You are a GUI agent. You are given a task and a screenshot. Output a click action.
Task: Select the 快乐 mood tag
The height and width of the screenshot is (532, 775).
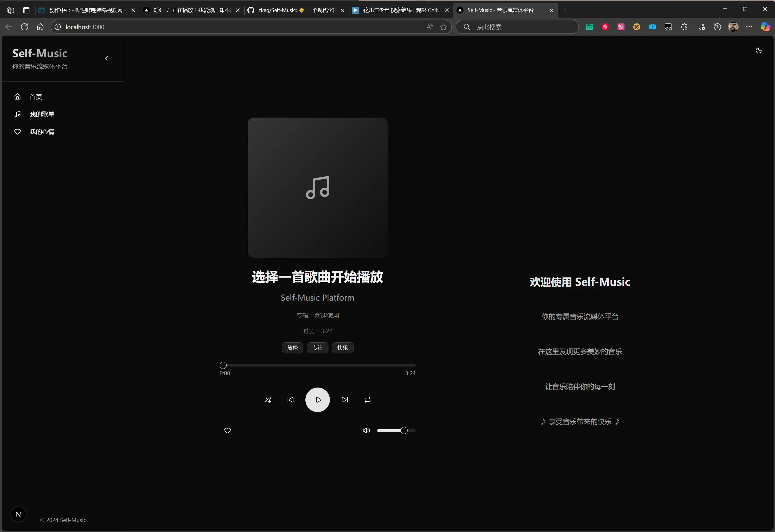point(342,348)
